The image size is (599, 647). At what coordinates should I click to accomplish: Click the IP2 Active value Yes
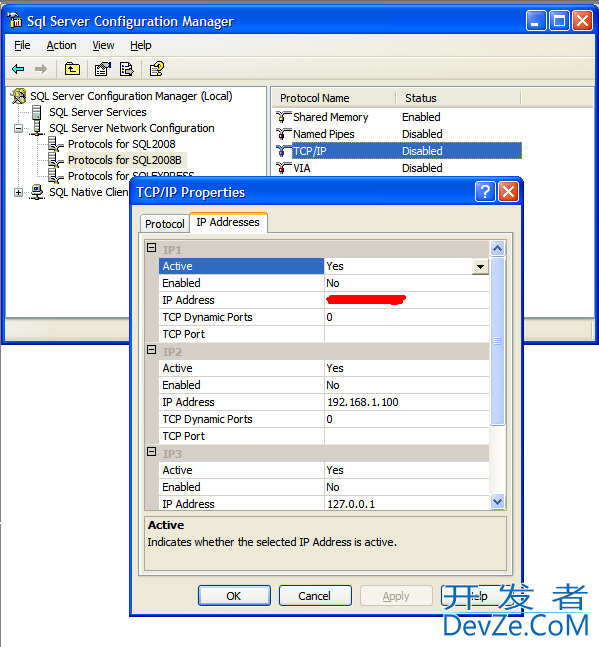coord(406,368)
